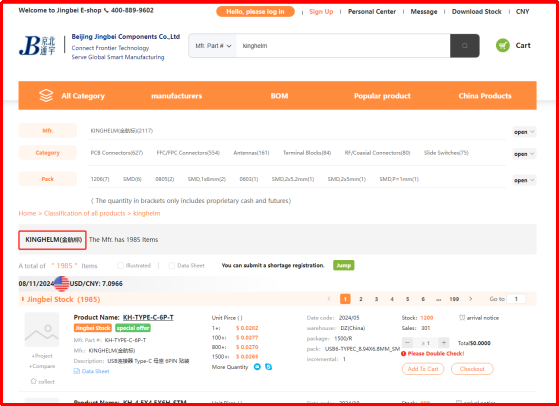
Task: Tick the Data Sheet filter checkbox
Action: click(x=172, y=265)
